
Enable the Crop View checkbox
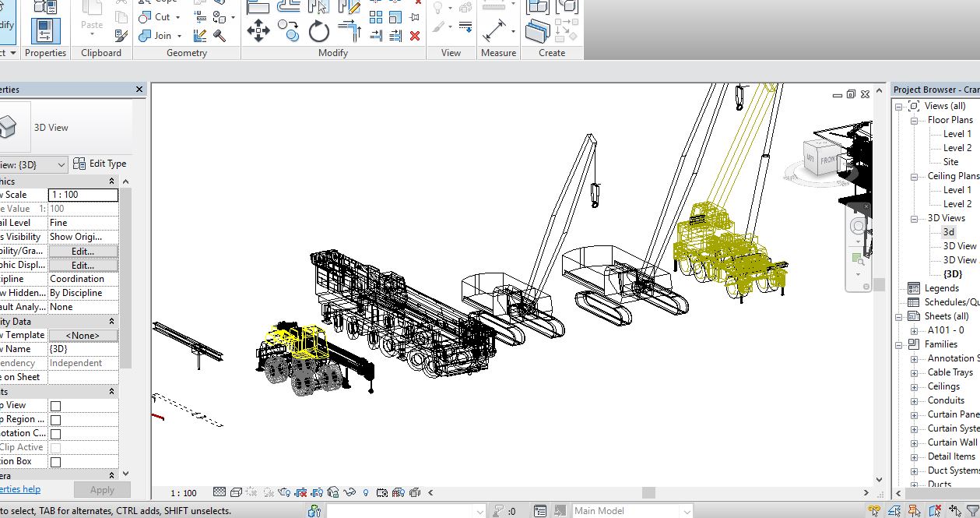(x=55, y=406)
